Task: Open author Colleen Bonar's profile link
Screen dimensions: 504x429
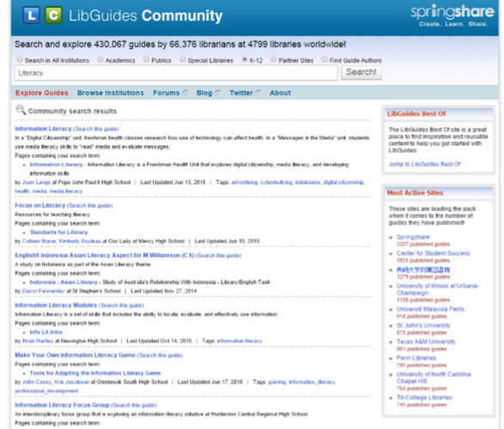Action: point(39,241)
